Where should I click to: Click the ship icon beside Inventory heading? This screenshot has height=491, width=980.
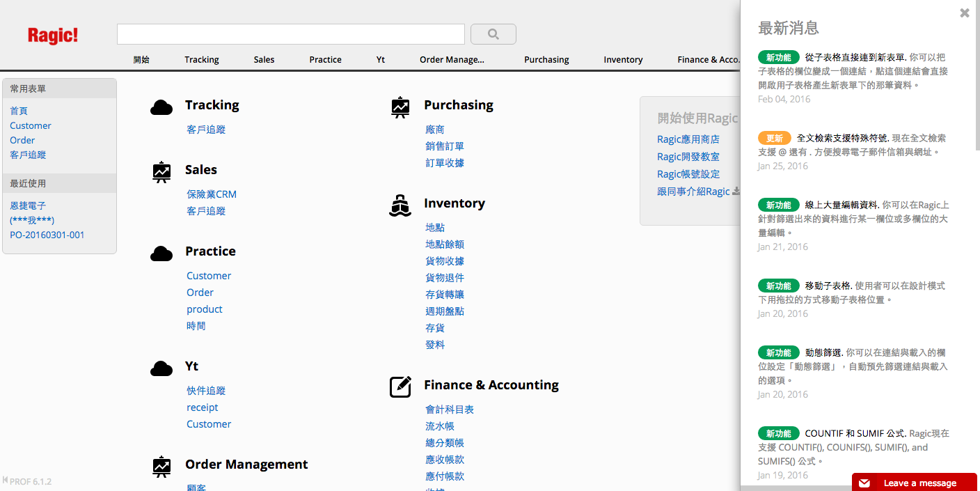(x=400, y=205)
